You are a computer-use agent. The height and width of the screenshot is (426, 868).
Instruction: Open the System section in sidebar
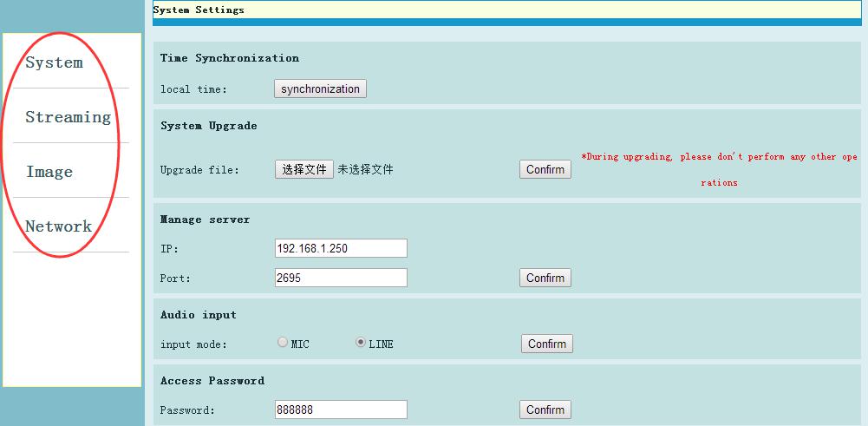54,62
